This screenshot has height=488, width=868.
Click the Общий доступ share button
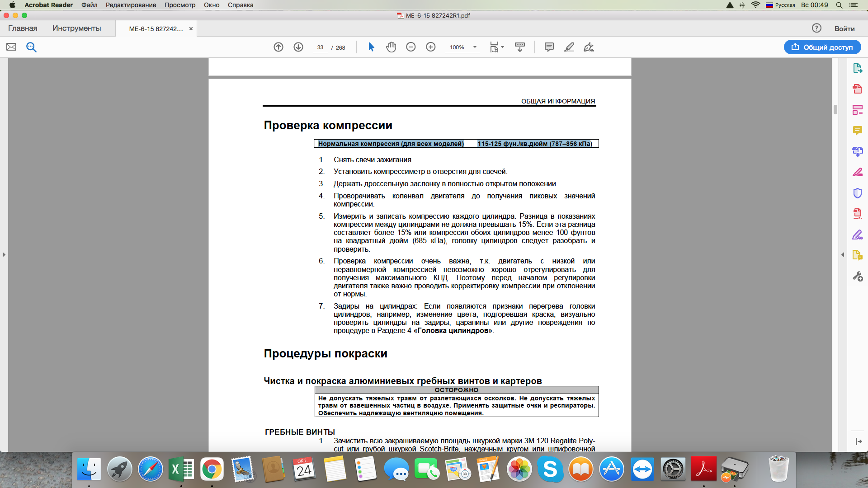tap(822, 47)
